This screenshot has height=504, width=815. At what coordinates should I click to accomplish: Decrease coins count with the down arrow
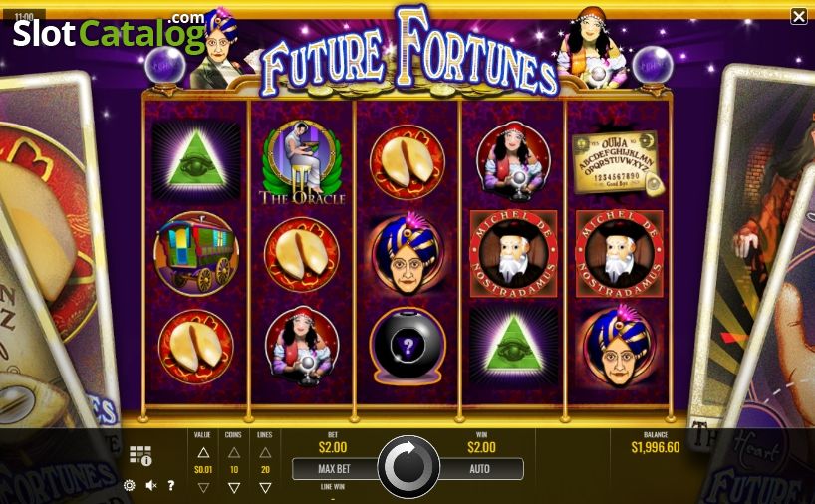pyautogui.click(x=234, y=487)
